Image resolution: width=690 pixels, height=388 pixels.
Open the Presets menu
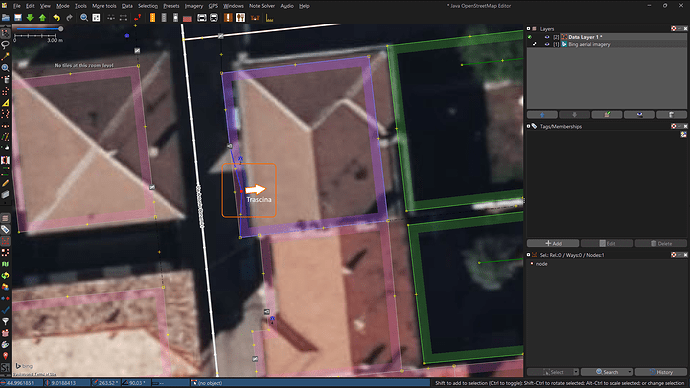(171, 6)
